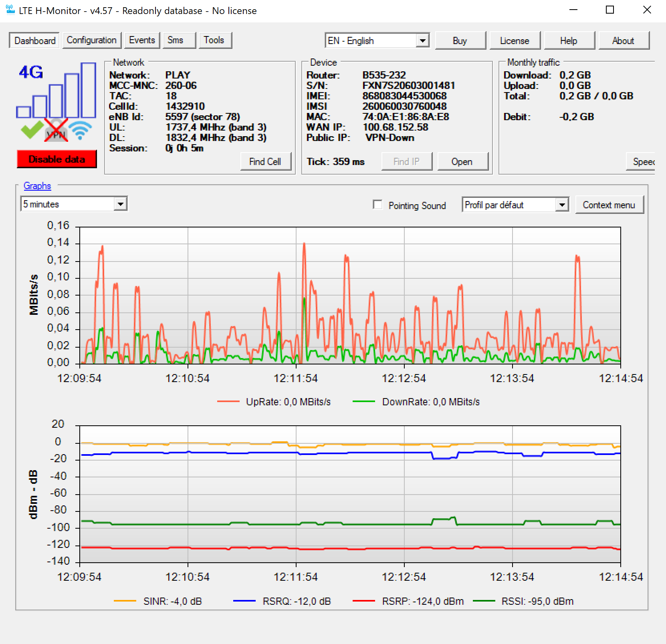
Task: Click the UL frequency 1737,4 MHhz (band 3)
Action: point(216,127)
